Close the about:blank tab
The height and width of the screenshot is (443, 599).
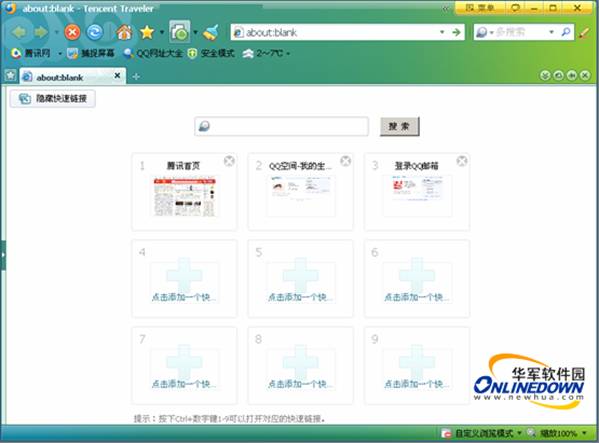coord(117,76)
